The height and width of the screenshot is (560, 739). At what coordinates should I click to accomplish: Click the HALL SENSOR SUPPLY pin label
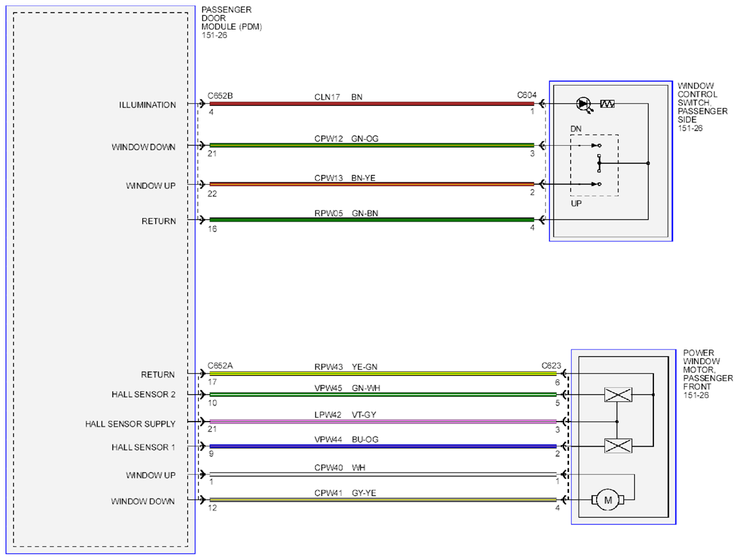(x=131, y=424)
